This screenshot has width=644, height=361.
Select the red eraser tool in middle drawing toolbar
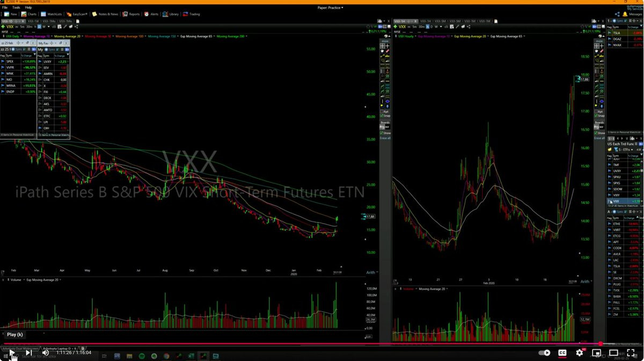click(387, 50)
